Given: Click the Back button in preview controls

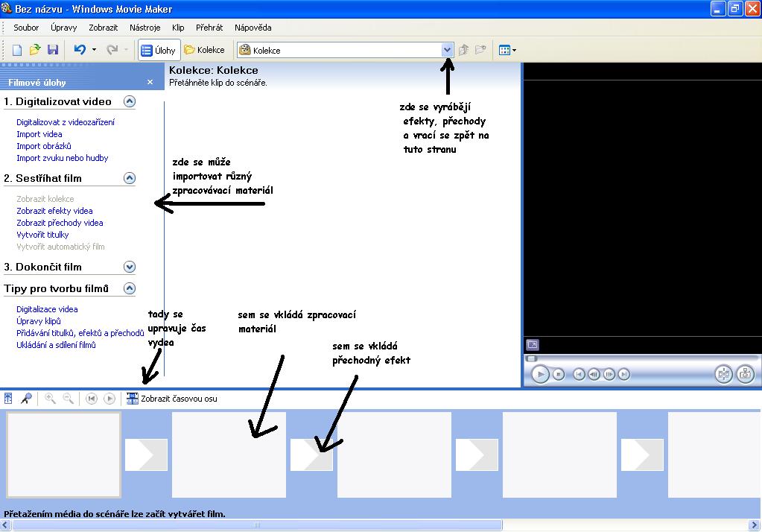Looking at the screenshot, I should click(x=578, y=374).
